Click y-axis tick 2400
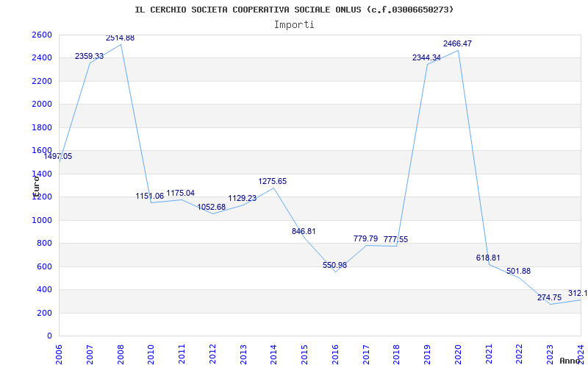The image size is (588, 368). [40, 58]
